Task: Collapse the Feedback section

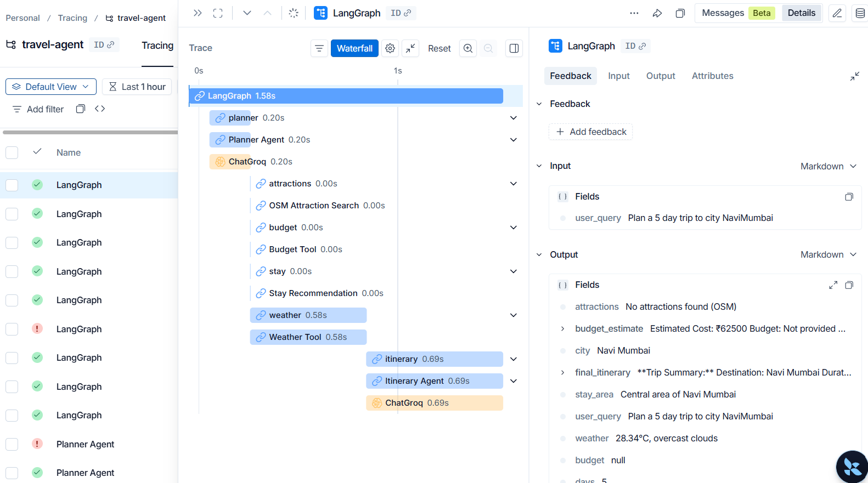Action: click(539, 104)
